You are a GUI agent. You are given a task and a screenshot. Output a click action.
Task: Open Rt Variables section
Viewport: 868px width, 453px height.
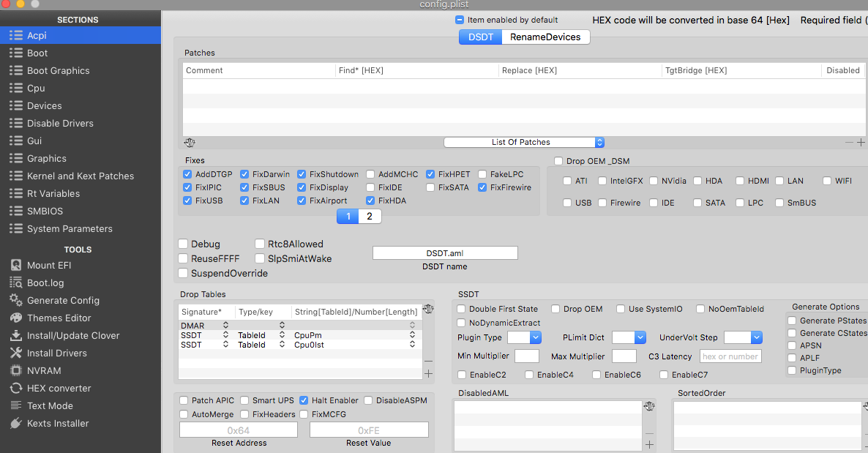[81, 194]
